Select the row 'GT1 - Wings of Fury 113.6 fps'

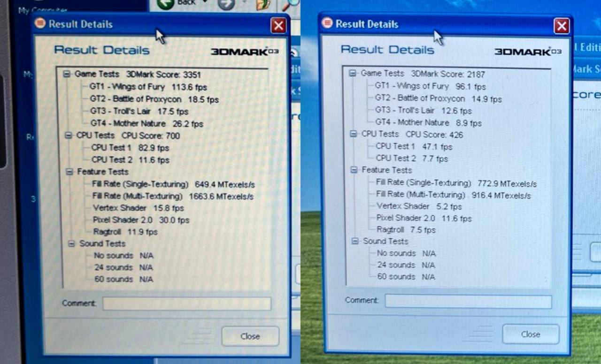148,87
